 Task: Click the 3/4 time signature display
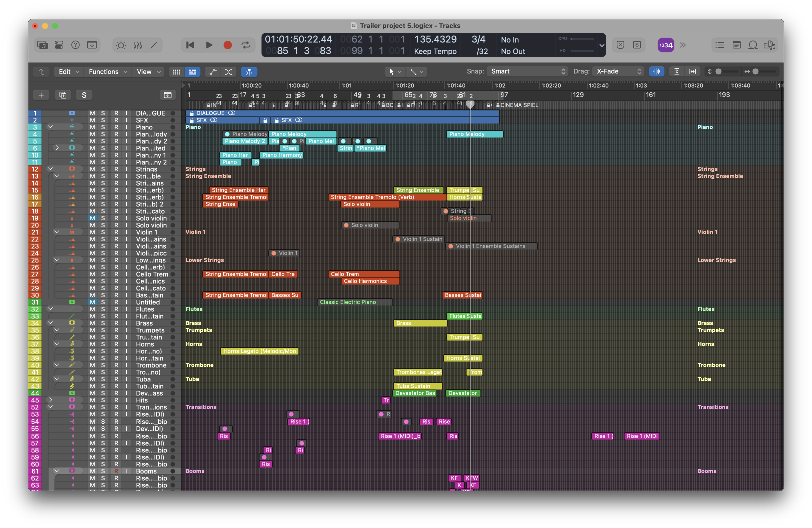pyautogui.click(x=478, y=39)
